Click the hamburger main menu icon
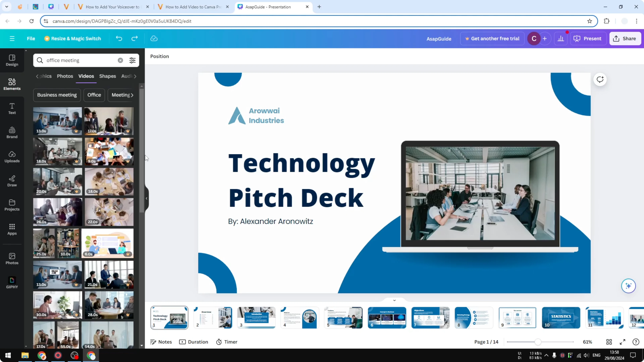Screen dimensions: 644x362 click(x=12, y=38)
